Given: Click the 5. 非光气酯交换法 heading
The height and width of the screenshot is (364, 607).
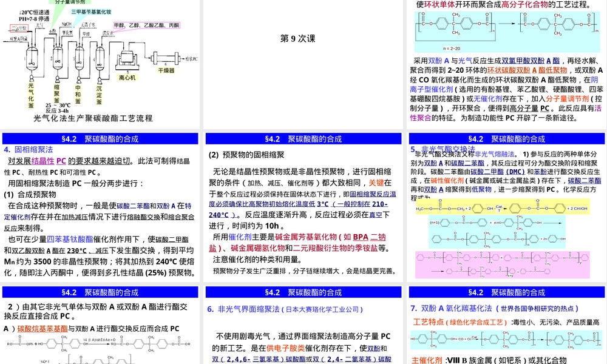Looking at the screenshot, I should (x=443, y=149).
